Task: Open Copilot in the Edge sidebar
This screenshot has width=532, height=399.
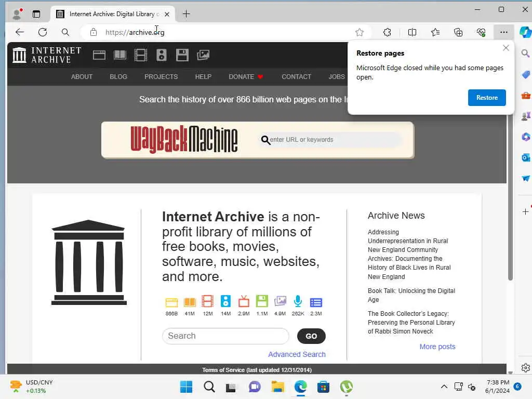Action: pyautogui.click(x=526, y=32)
